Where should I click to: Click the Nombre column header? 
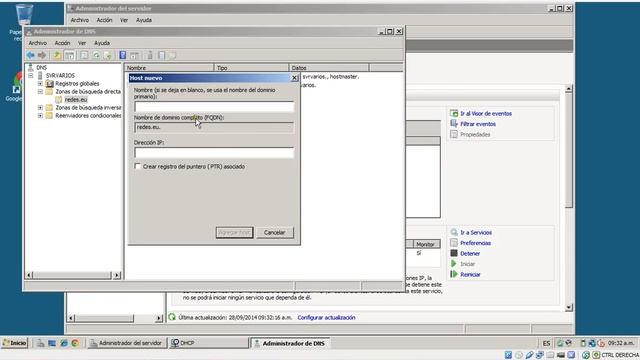click(x=169, y=68)
